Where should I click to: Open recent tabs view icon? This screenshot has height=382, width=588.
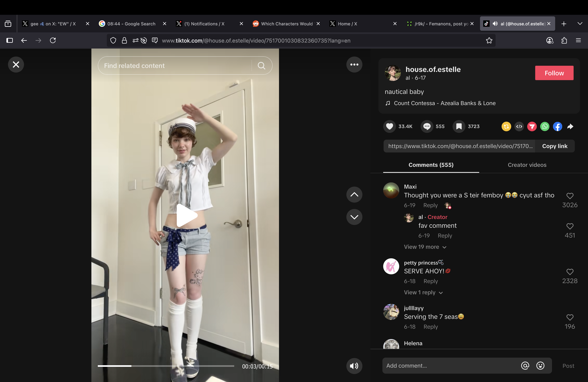point(8,24)
